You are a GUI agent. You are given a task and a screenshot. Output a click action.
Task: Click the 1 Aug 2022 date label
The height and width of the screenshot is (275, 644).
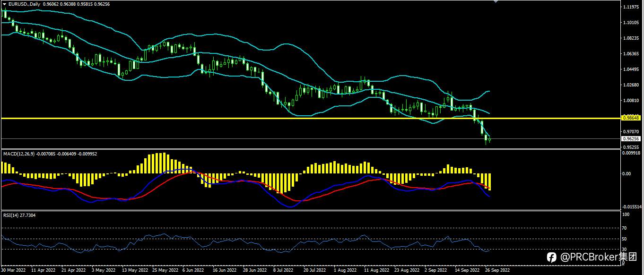[345, 271]
